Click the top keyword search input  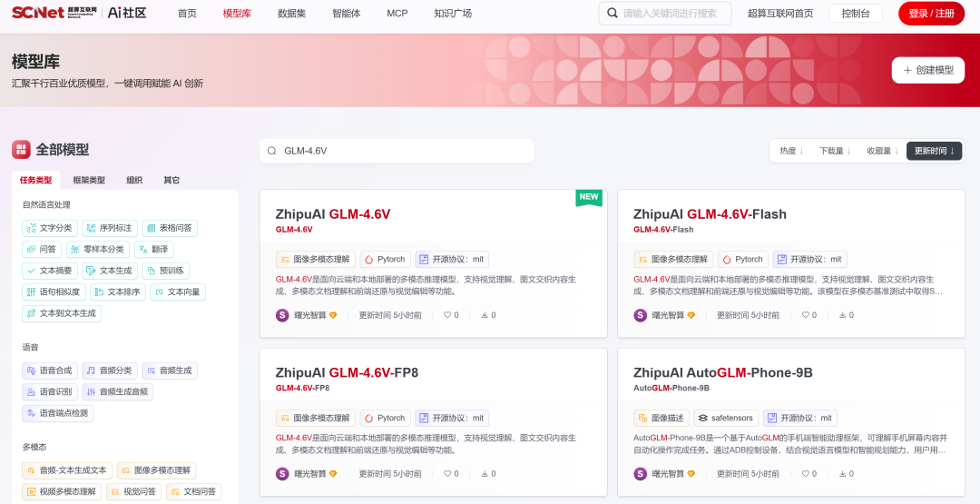665,13
